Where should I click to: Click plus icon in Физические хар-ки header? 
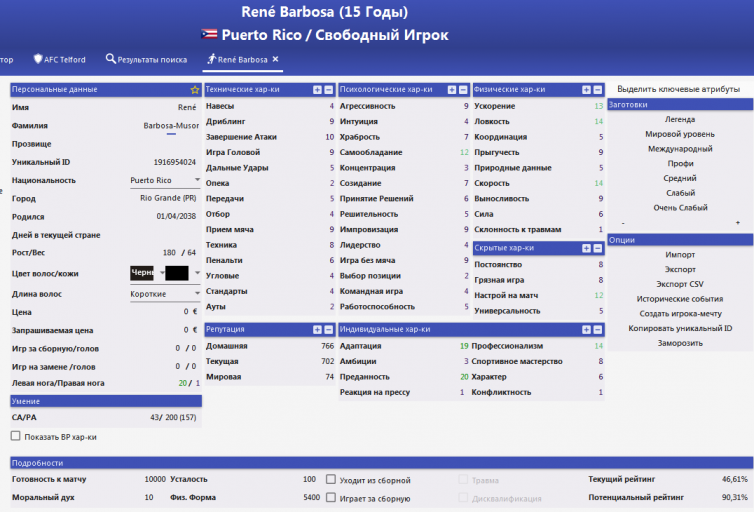coord(586,90)
